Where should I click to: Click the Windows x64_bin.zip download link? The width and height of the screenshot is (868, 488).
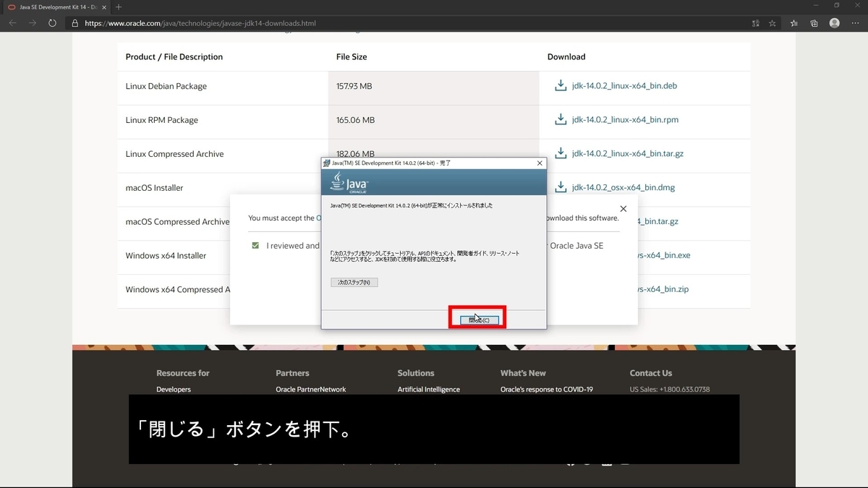point(663,289)
